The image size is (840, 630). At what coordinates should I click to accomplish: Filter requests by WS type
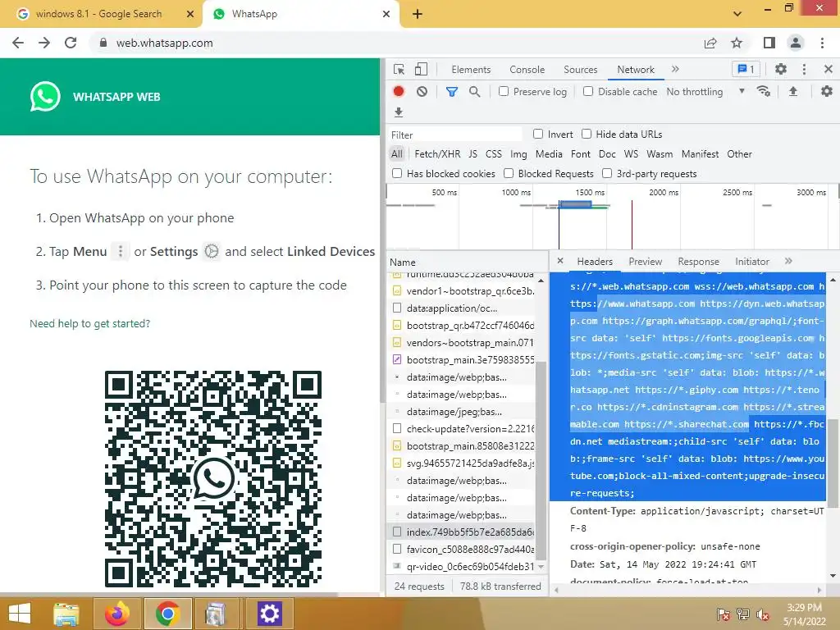point(631,153)
